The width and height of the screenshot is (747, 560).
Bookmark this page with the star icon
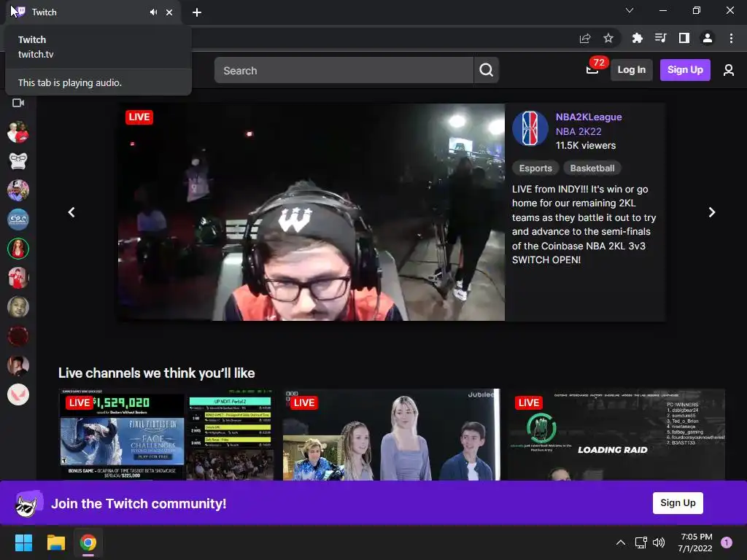(608, 38)
